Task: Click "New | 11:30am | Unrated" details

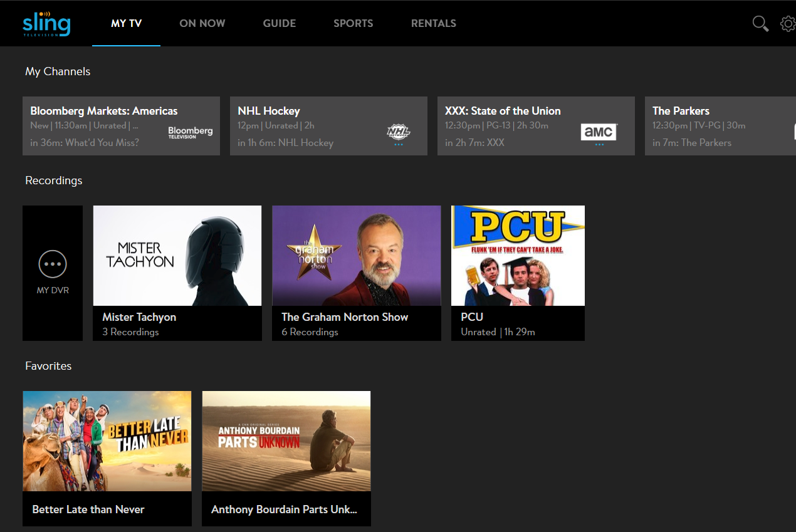Action: (x=84, y=125)
